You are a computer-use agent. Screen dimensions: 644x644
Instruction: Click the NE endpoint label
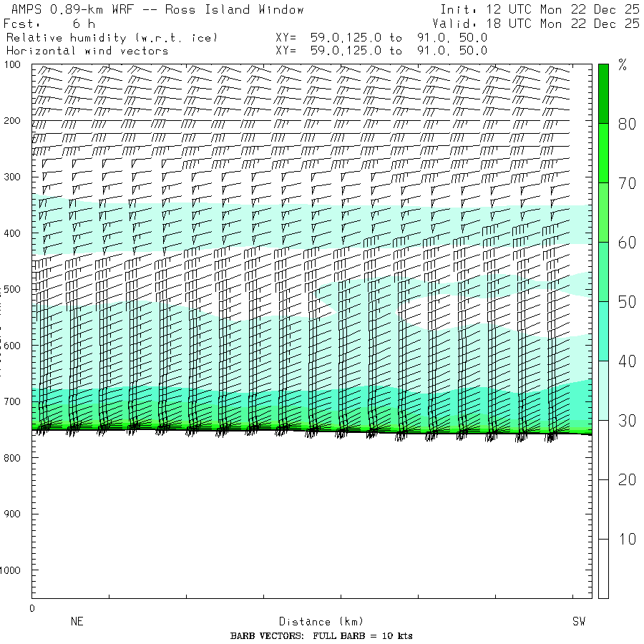(77, 622)
